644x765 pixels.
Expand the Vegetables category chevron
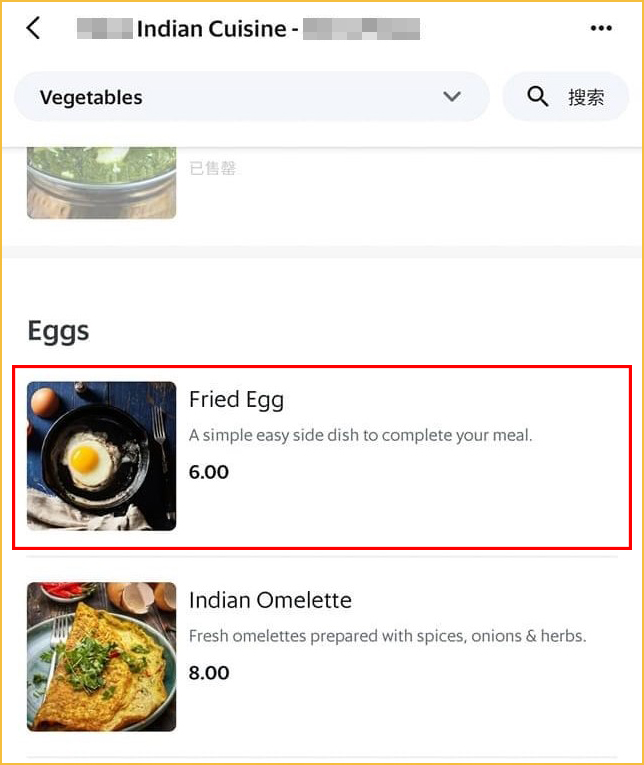click(x=452, y=96)
